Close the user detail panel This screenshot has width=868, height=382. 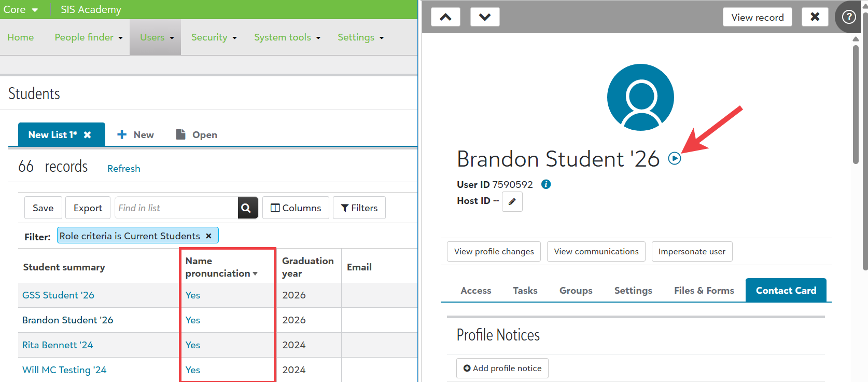click(x=815, y=17)
